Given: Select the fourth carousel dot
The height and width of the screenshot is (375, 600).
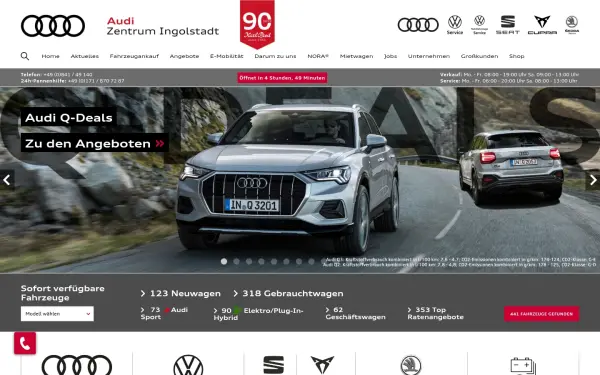Looking at the screenshot, I should click(261, 261).
